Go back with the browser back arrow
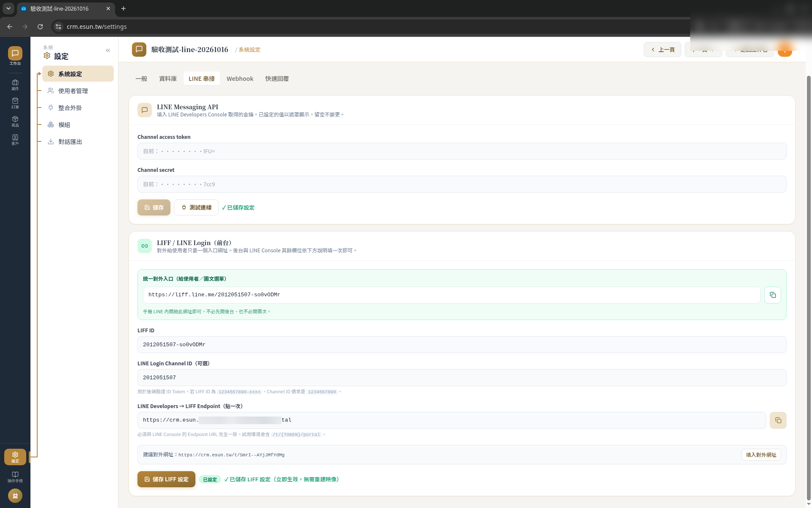The height and width of the screenshot is (508, 812). click(x=10, y=27)
